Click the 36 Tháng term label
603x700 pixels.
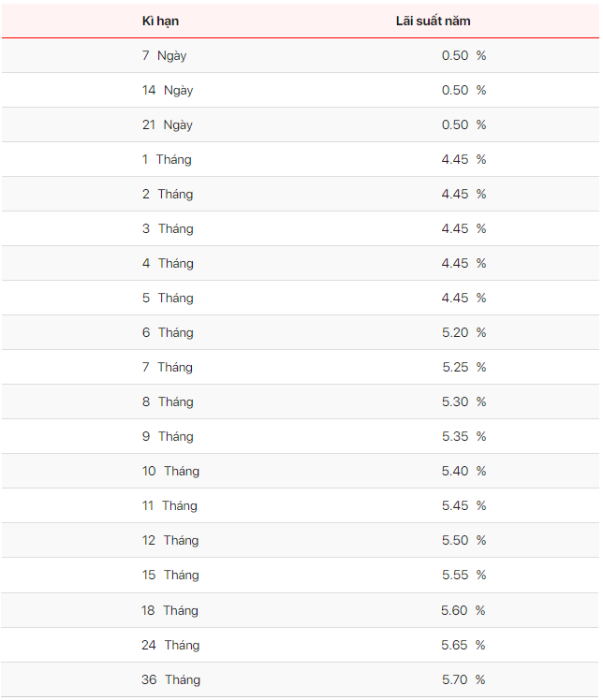[170, 679]
